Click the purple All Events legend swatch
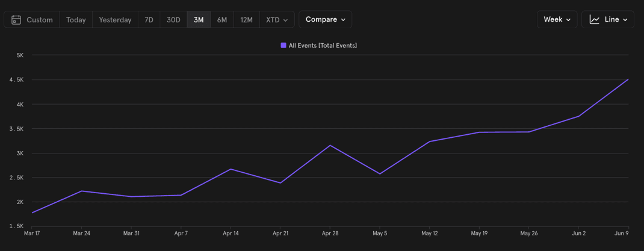Image resolution: width=644 pixels, height=251 pixels. tap(283, 45)
